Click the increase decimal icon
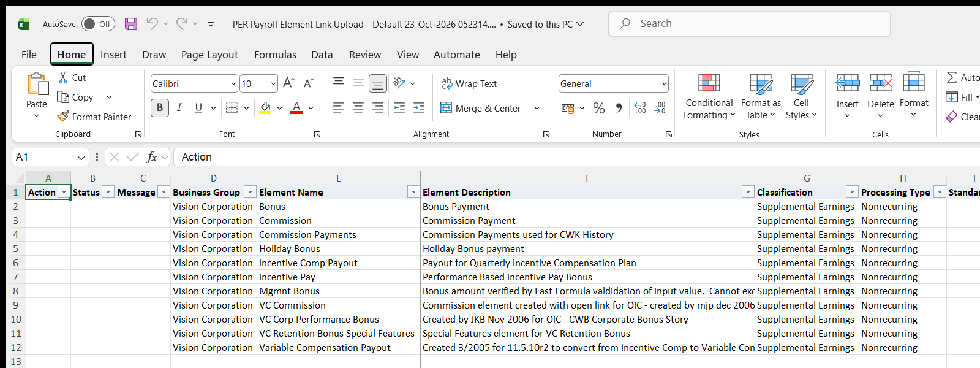 point(640,108)
